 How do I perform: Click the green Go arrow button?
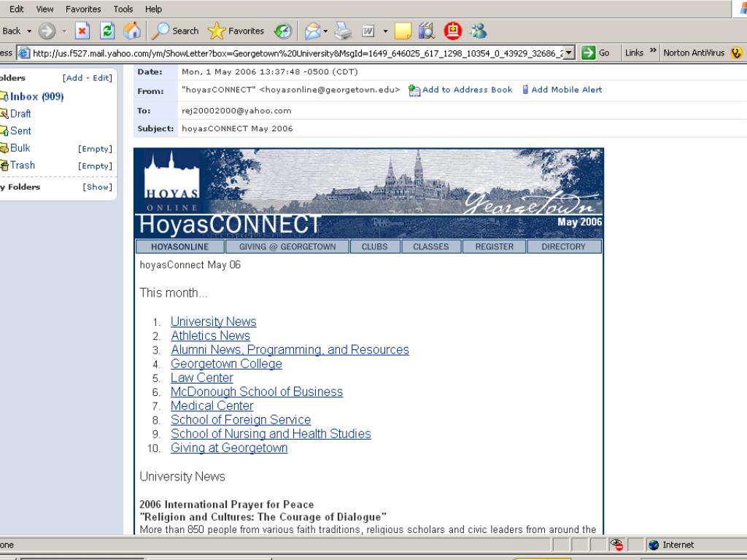coord(589,52)
